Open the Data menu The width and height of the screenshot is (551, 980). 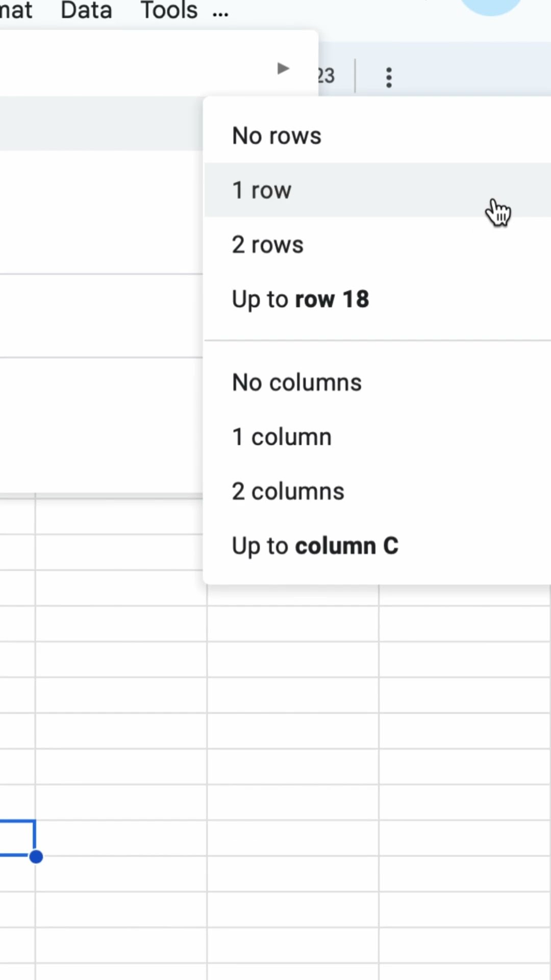click(86, 10)
